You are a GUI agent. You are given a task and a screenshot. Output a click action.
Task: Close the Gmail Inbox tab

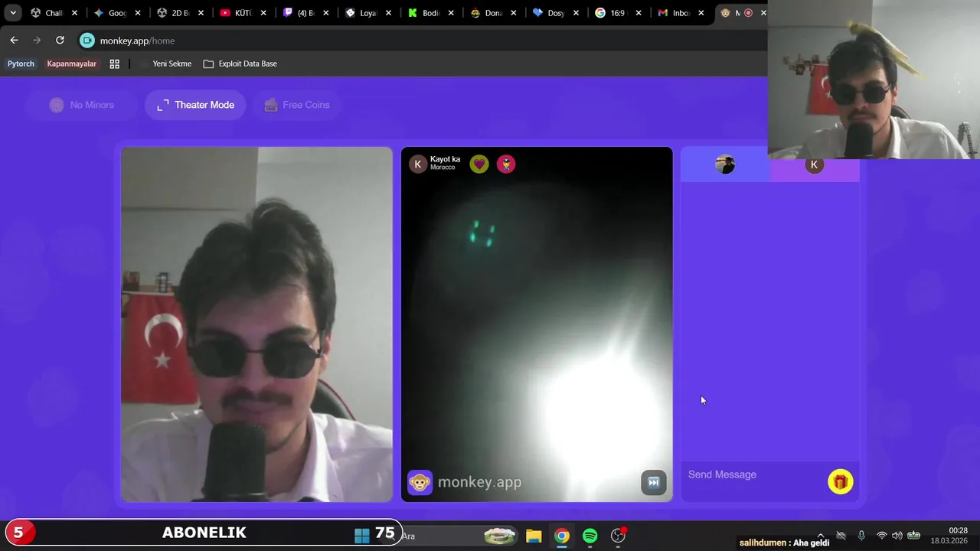point(701,13)
